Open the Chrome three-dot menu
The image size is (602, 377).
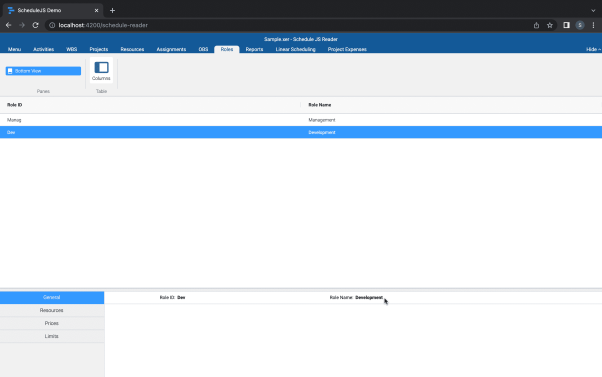593,25
